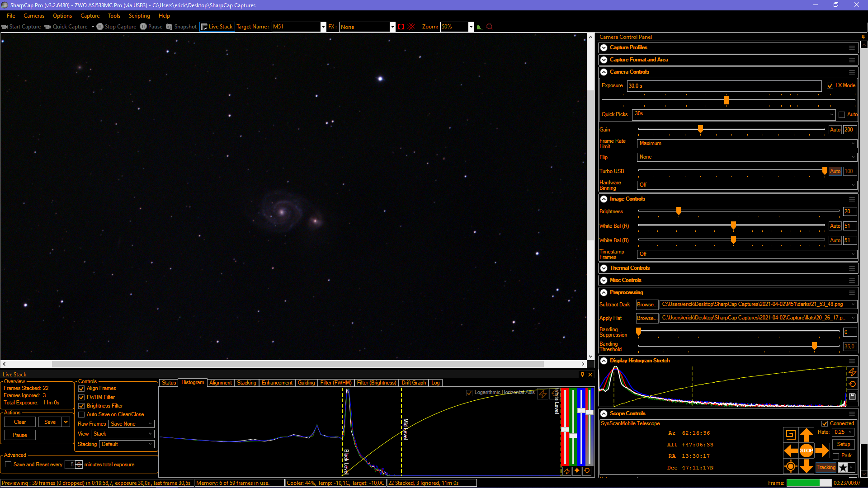Toggle the telescope Connected checkbox

coord(825,424)
